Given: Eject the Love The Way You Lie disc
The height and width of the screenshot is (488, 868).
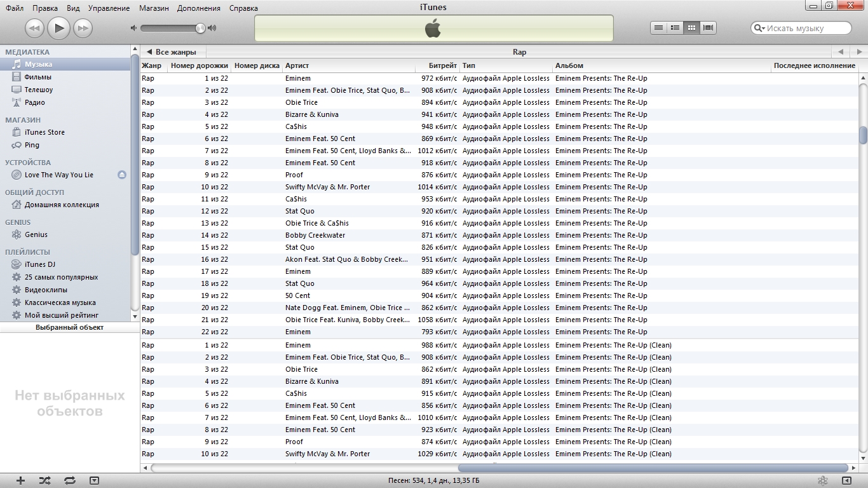Looking at the screenshot, I should click(122, 175).
